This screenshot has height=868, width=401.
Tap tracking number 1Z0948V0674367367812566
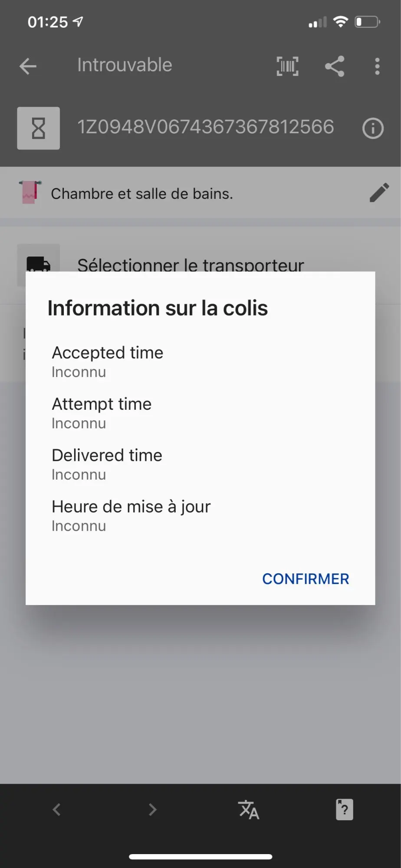[205, 127]
